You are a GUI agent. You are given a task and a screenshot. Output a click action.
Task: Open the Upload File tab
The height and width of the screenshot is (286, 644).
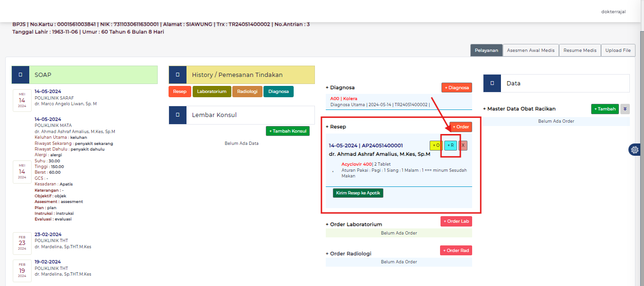[618, 50]
